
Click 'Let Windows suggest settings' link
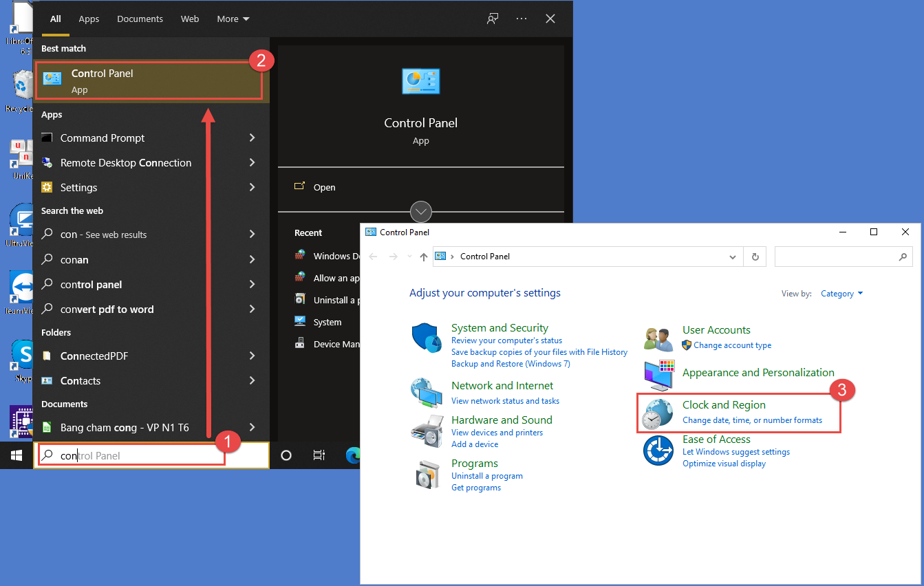click(736, 452)
